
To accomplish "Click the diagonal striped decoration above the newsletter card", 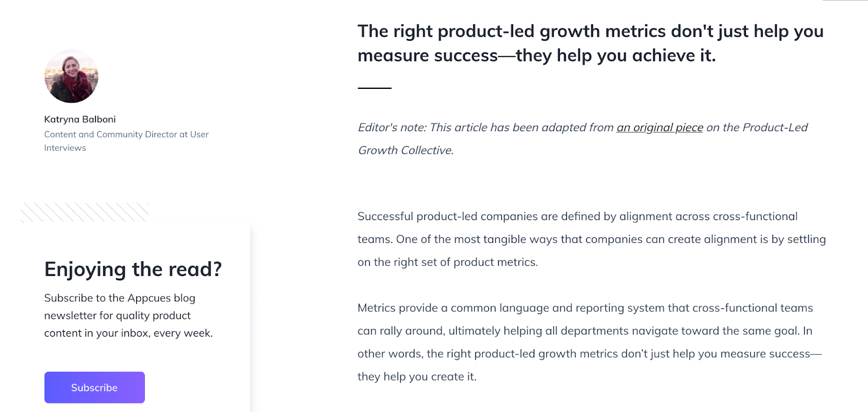I will point(85,212).
